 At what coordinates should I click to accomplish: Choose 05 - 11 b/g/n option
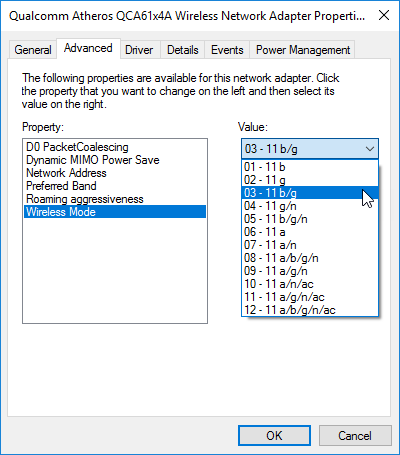[310, 219]
